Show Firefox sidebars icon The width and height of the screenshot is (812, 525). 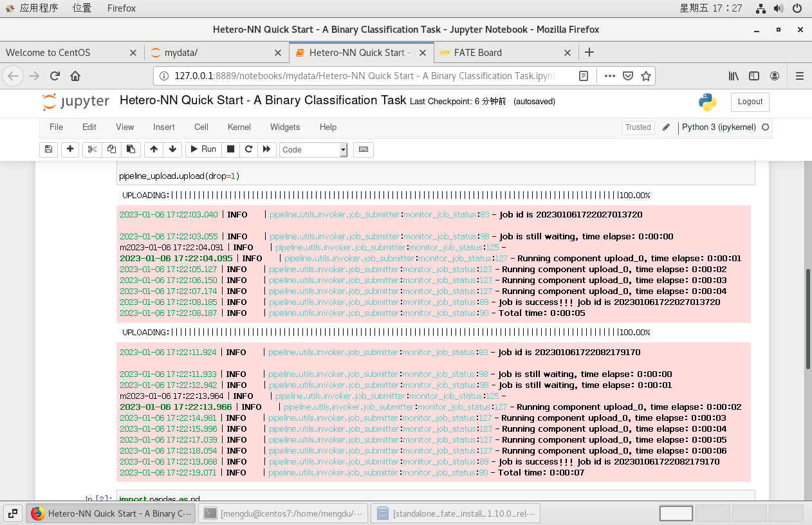[x=754, y=76]
